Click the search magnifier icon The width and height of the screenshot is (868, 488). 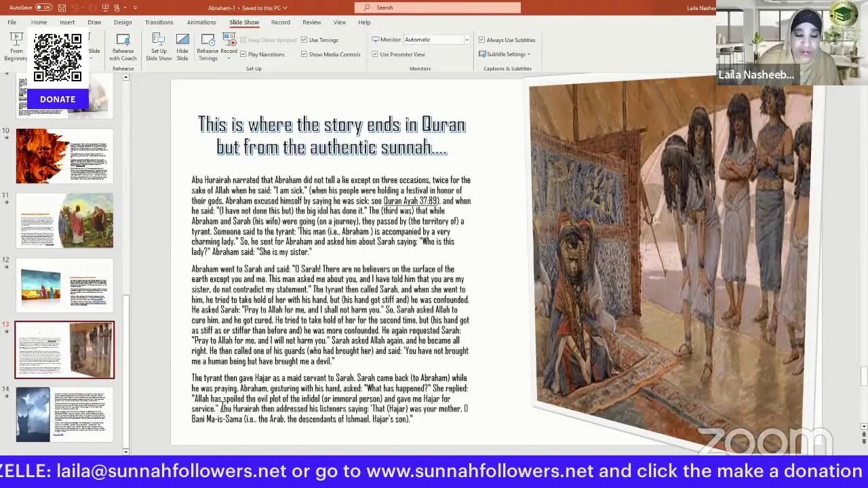(367, 7)
